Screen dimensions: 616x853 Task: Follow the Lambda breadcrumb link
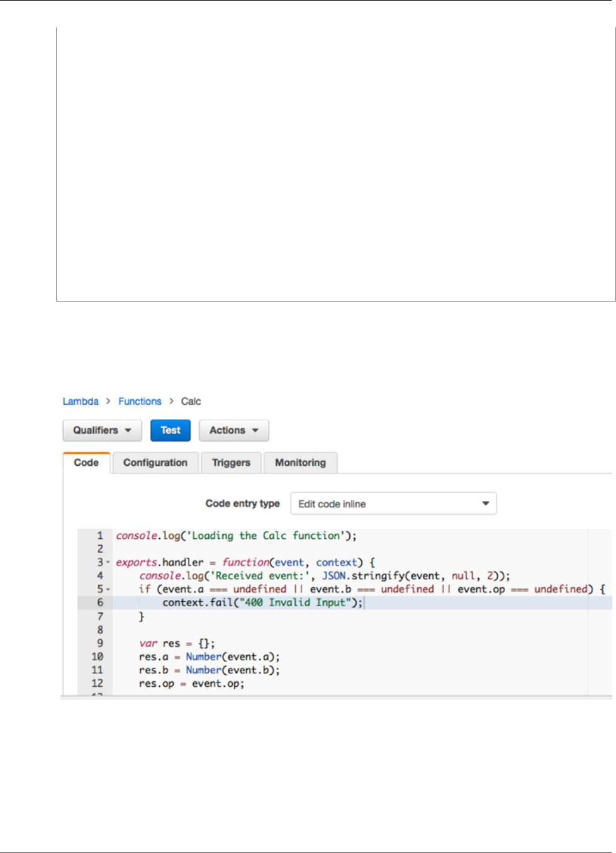pyautogui.click(x=81, y=402)
